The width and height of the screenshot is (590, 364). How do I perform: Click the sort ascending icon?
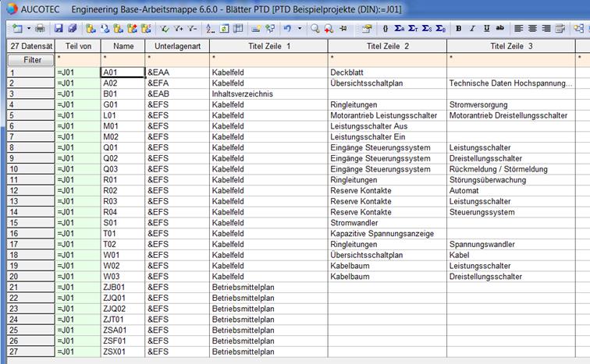(x=210, y=29)
